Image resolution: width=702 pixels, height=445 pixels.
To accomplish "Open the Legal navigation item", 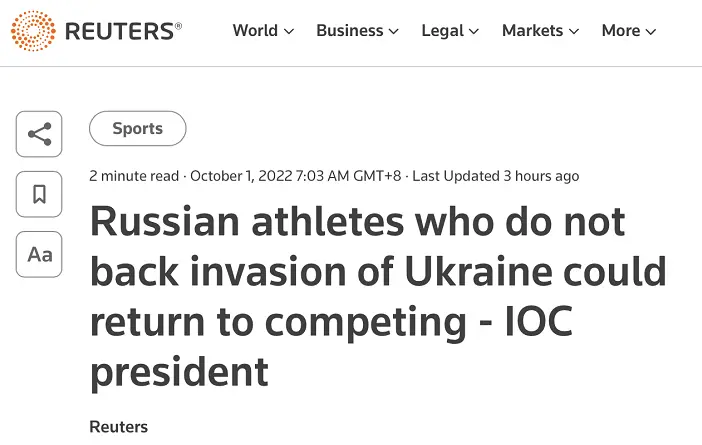I will 442,30.
